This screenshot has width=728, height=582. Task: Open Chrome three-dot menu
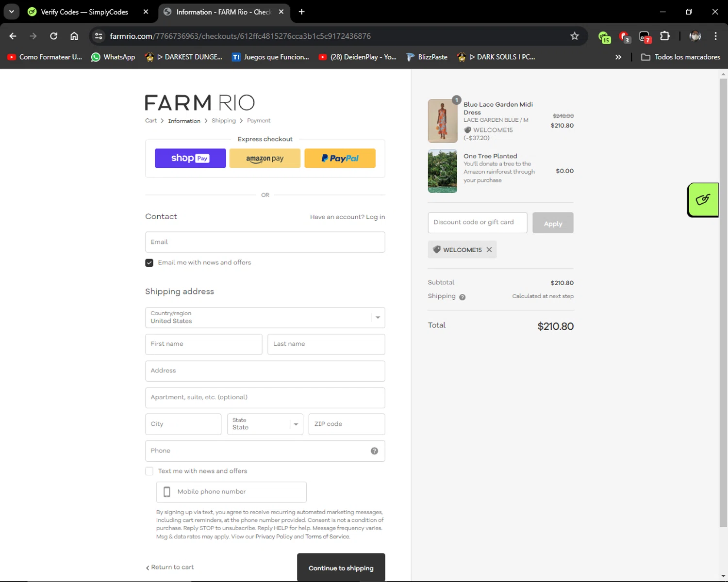click(x=715, y=36)
